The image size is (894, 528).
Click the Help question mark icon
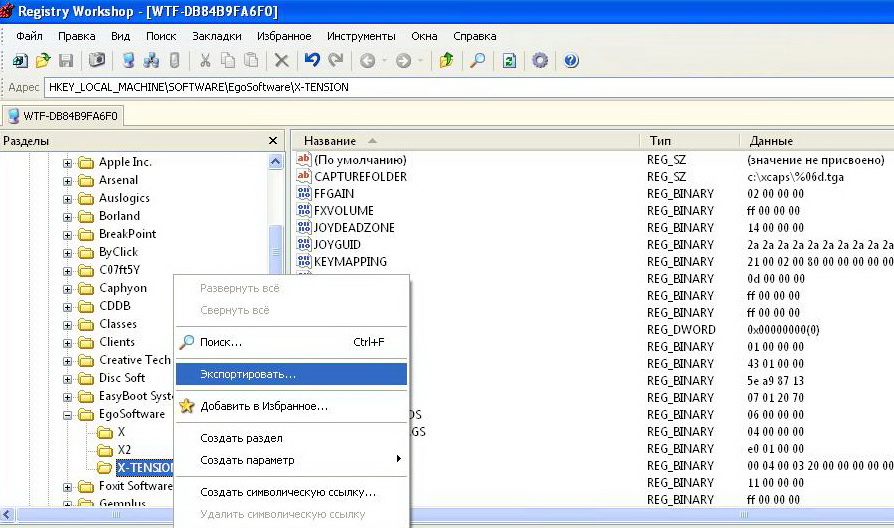tap(571, 61)
